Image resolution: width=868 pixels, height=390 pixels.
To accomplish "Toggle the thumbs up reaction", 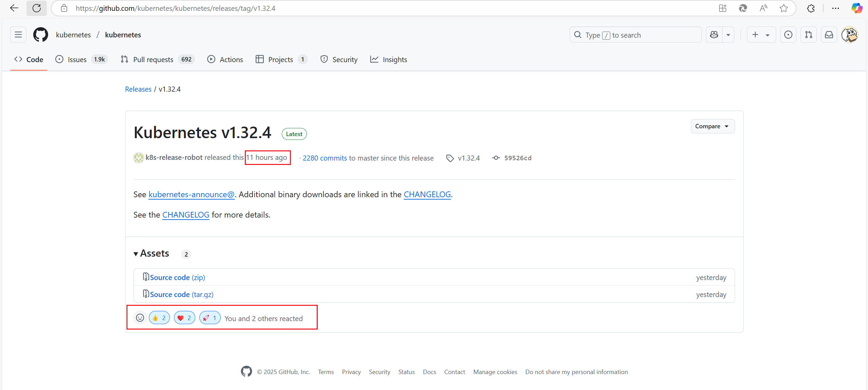I will [159, 318].
